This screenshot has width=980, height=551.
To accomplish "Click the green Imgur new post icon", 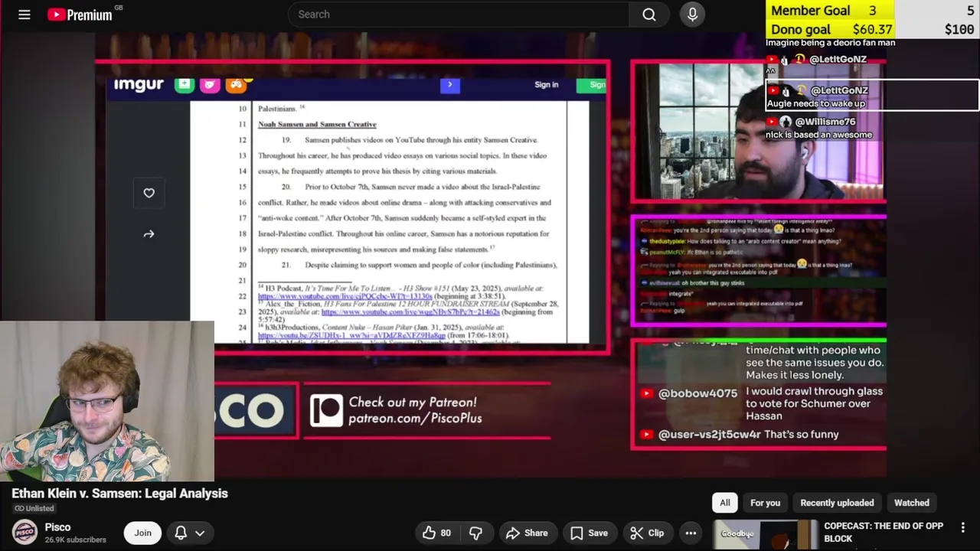I will [184, 84].
